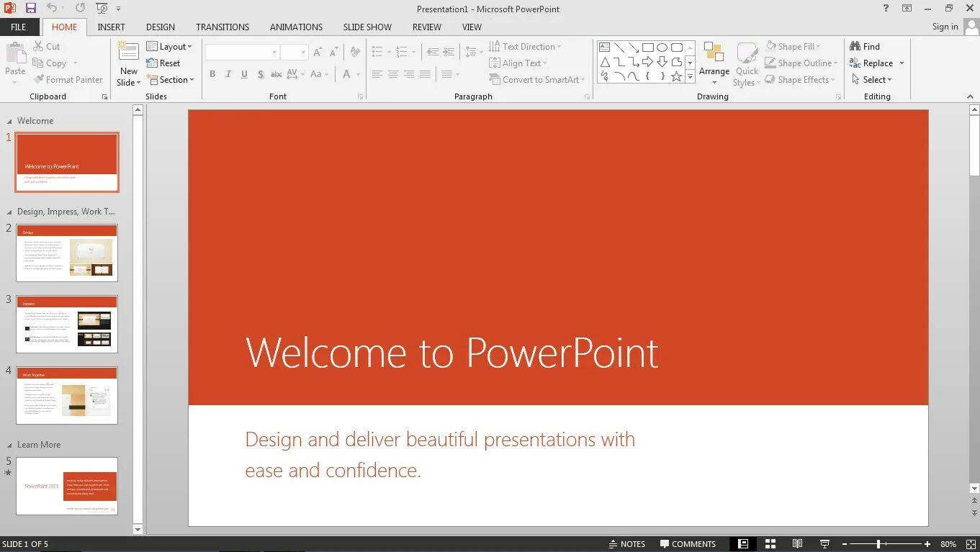Select the Text Box shape in gallery
Viewport: 980px width, 552px height.
tap(605, 47)
